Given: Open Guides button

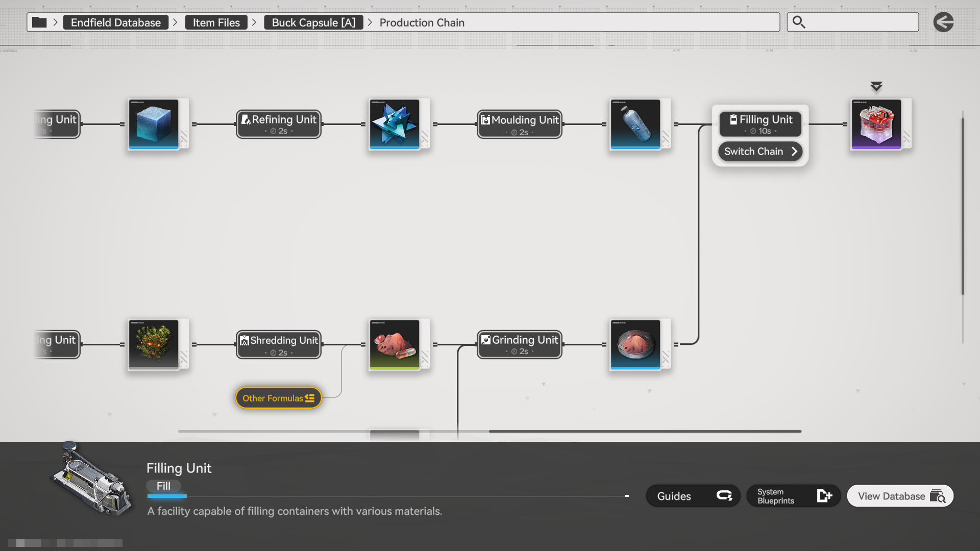Looking at the screenshot, I should tap(693, 496).
